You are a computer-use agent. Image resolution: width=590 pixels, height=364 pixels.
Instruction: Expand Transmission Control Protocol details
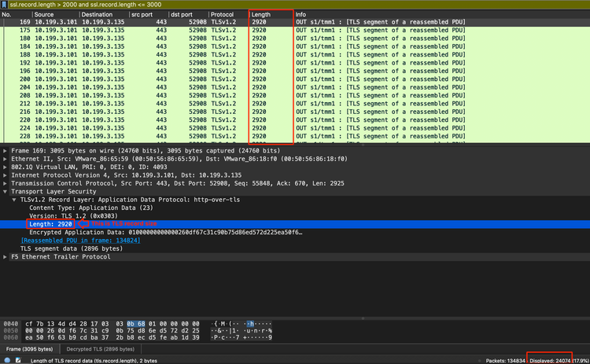[x=6, y=183]
